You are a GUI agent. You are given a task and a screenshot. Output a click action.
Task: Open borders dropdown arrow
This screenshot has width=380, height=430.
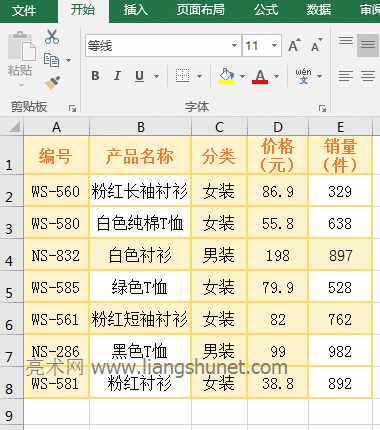tap(199, 76)
